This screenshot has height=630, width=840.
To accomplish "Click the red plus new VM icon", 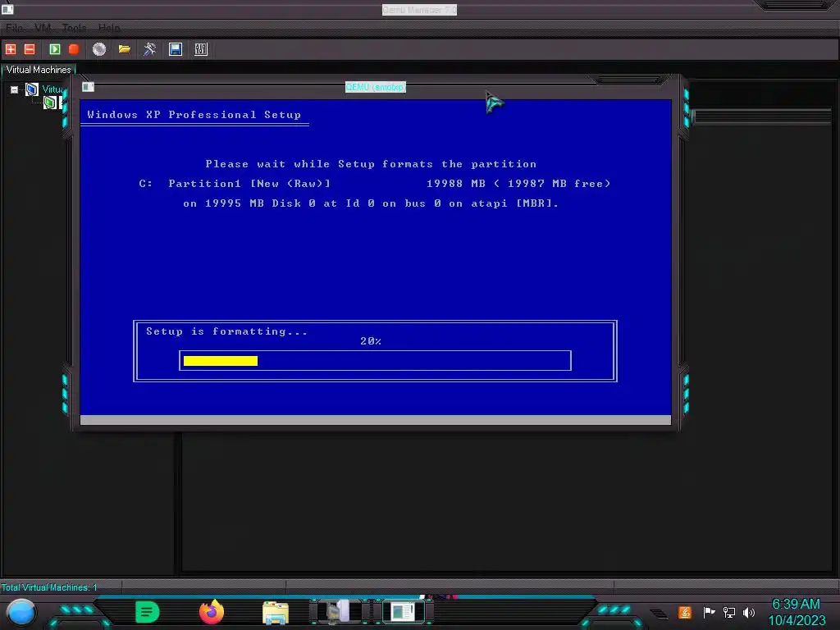I will (11, 49).
